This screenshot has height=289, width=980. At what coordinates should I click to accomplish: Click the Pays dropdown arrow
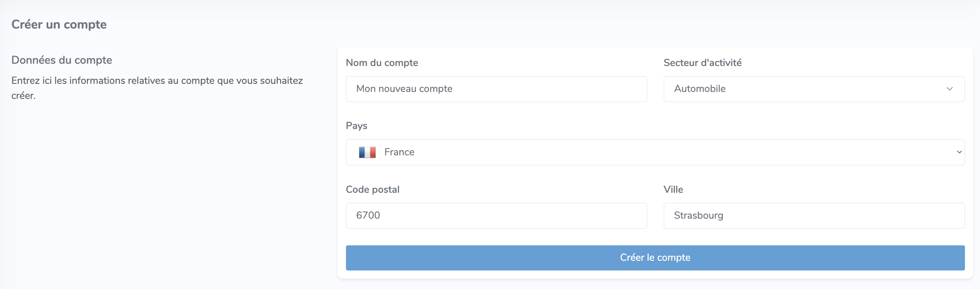point(959,152)
